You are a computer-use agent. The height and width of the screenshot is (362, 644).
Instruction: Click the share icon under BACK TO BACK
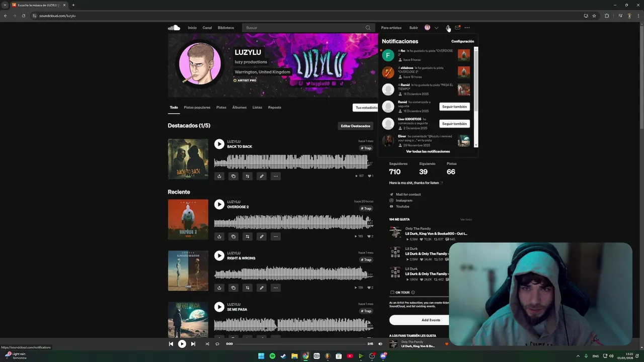pyautogui.click(x=219, y=176)
